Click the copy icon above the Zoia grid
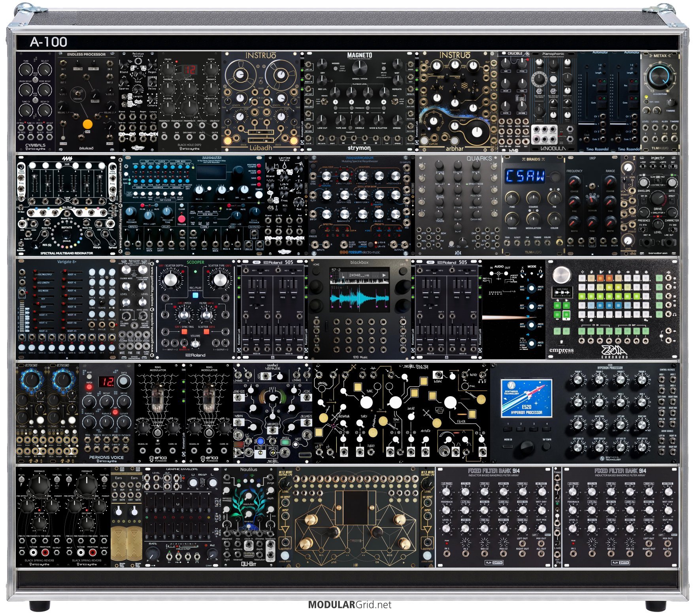 (x=592, y=272)
